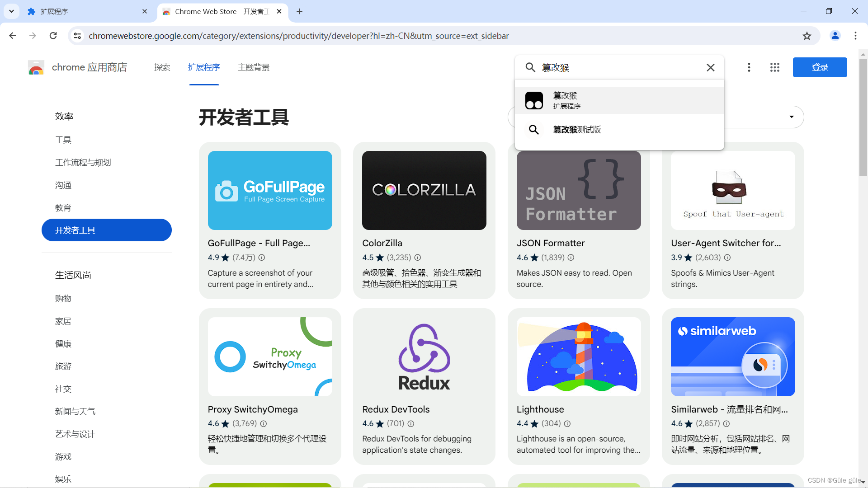This screenshot has height=488, width=868.
Task: Choose the 篡改猴测试版 search suggestion
Action: [x=619, y=130]
